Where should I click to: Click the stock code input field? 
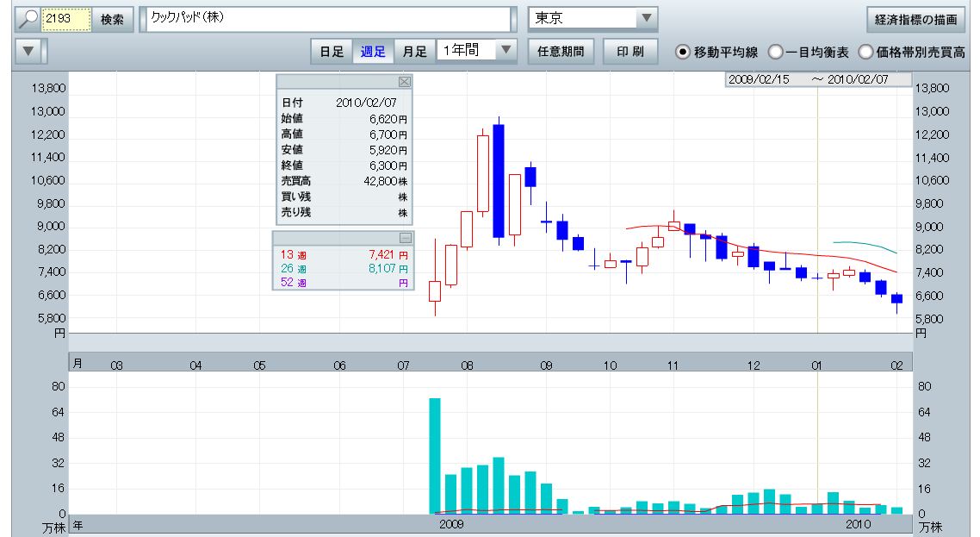[x=66, y=19]
